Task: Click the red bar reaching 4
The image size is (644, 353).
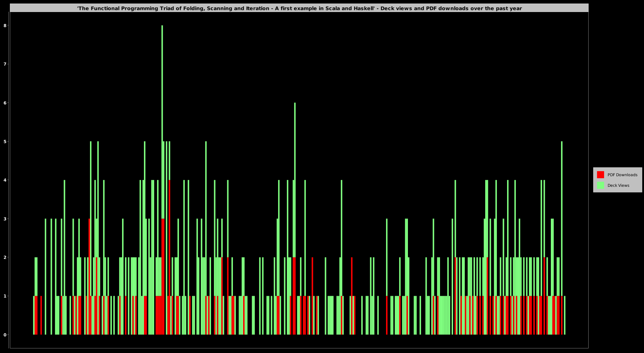Action: click(169, 257)
